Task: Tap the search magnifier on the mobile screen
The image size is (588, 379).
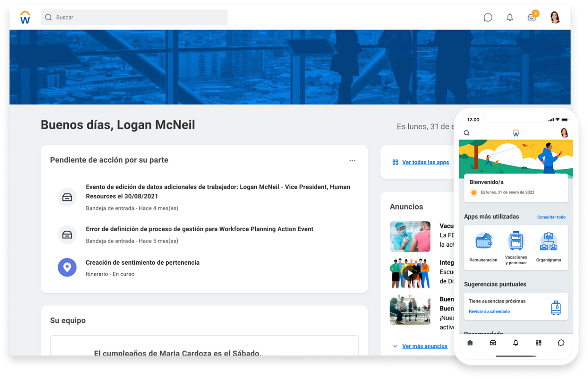Action: tap(466, 133)
